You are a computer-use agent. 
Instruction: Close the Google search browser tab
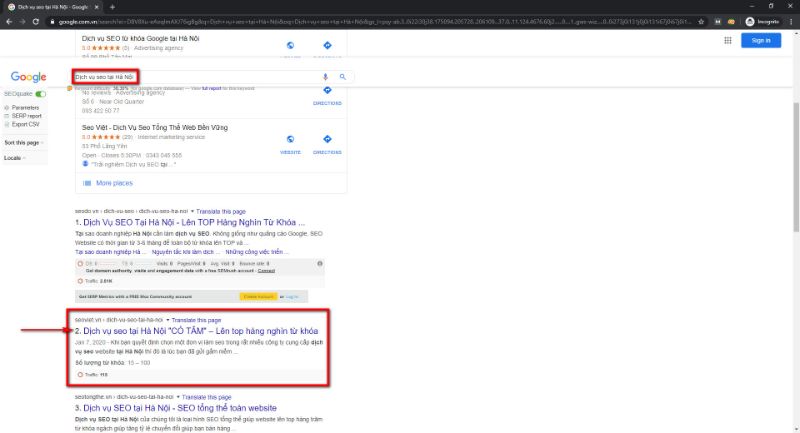pyautogui.click(x=96, y=7)
